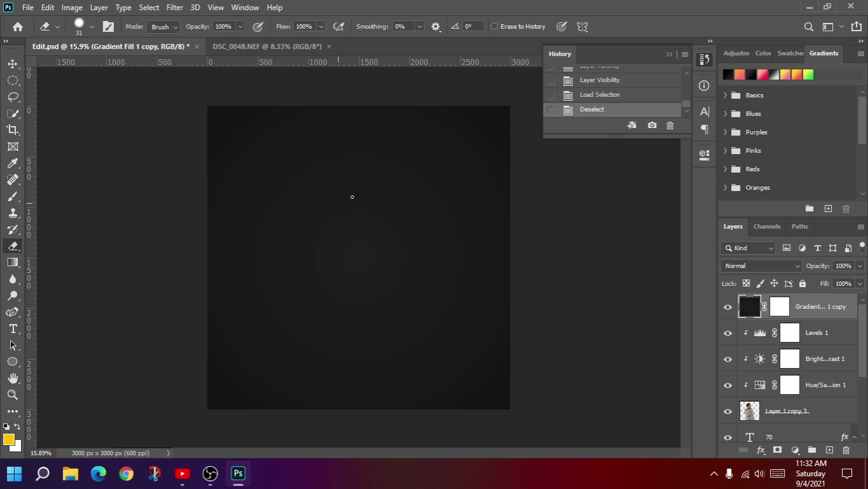Open the Kind filter dropdown
Viewport: 868px width, 489px height.
coord(748,248)
